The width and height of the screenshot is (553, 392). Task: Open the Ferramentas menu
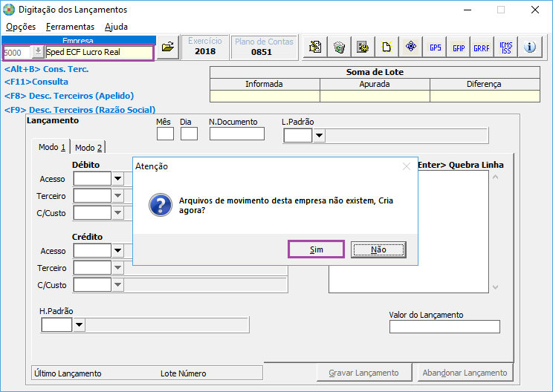70,27
